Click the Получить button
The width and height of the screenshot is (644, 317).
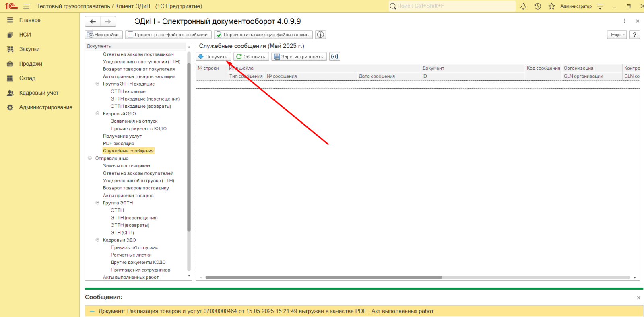[x=213, y=56]
